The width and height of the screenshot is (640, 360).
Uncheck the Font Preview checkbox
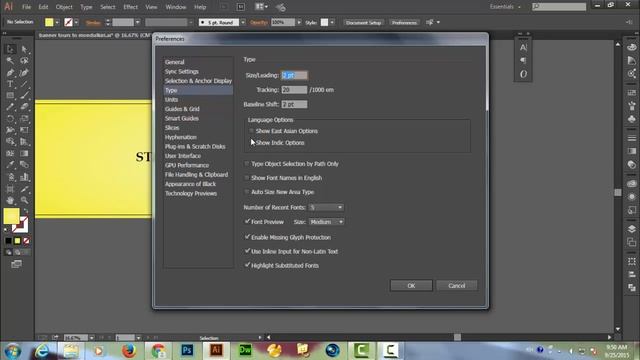tap(247, 222)
